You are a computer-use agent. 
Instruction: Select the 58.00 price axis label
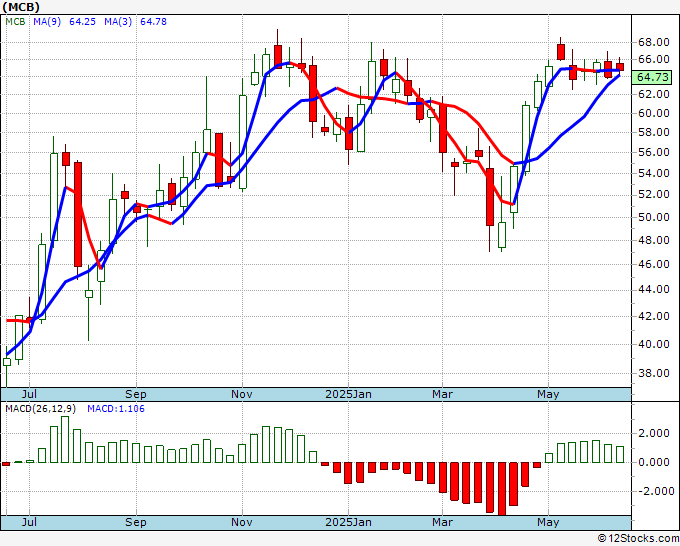pos(653,132)
